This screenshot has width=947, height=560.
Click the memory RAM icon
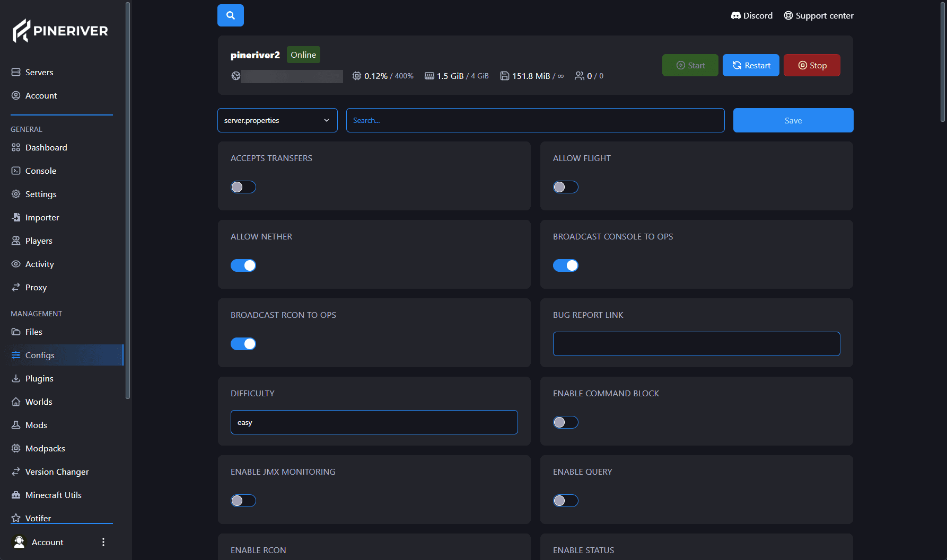[x=429, y=76]
